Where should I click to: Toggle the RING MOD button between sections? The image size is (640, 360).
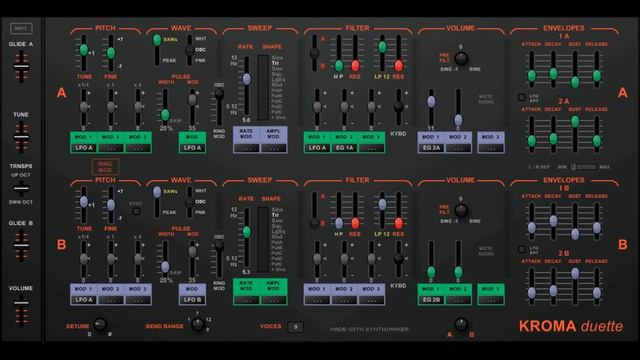pyautogui.click(x=105, y=167)
